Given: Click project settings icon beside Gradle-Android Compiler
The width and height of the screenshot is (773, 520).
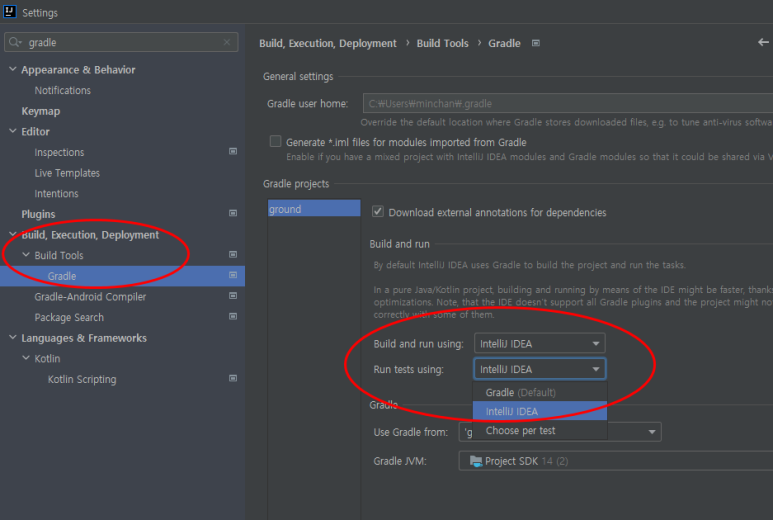Looking at the screenshot, I should [233, 296].
